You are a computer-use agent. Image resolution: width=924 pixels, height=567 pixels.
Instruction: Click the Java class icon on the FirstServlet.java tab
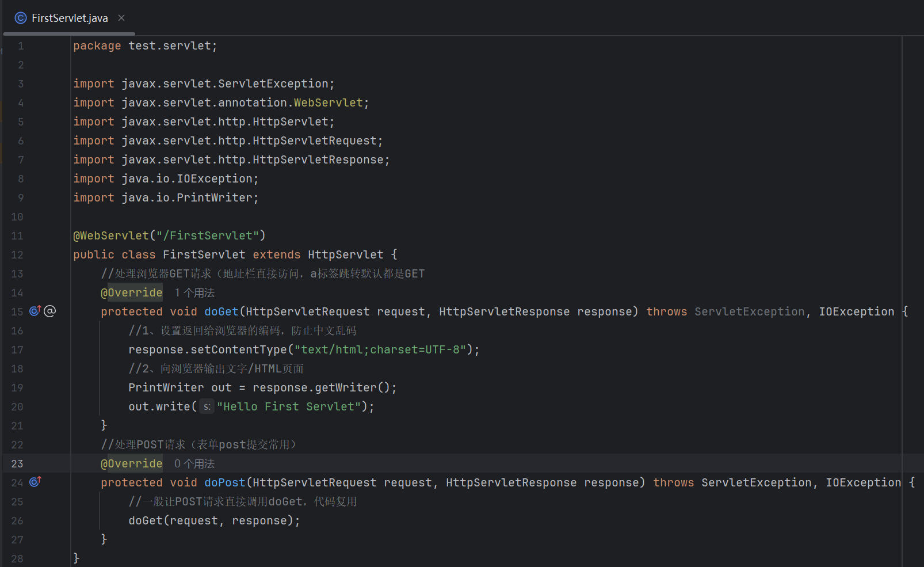[x=21, y=18]
